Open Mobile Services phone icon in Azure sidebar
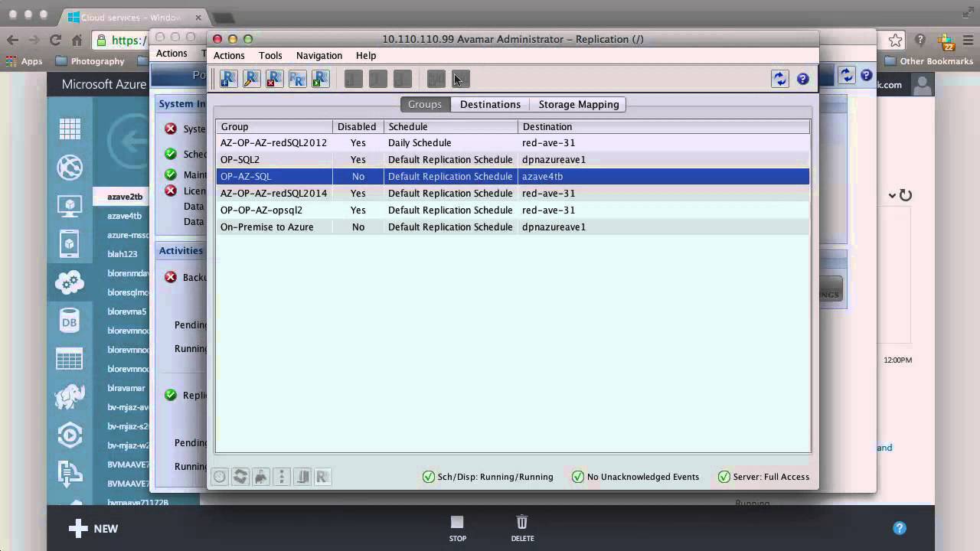 pos(70,244)
